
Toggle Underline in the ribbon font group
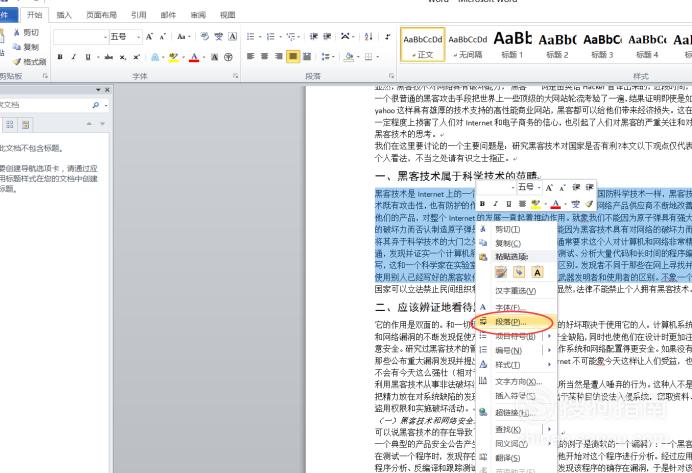pos(88,57)
